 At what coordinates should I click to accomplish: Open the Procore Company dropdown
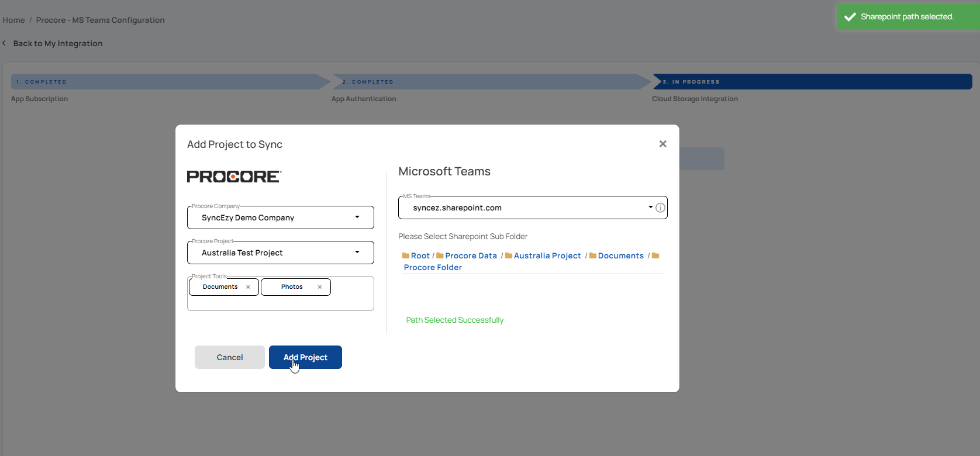tap(281, 217)
